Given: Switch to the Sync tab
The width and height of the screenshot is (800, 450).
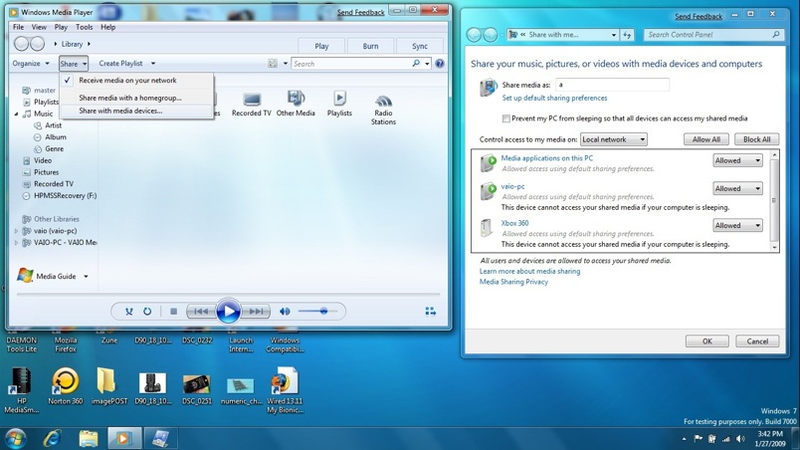Looking at the screenshot, I should [x=419, y=46].
